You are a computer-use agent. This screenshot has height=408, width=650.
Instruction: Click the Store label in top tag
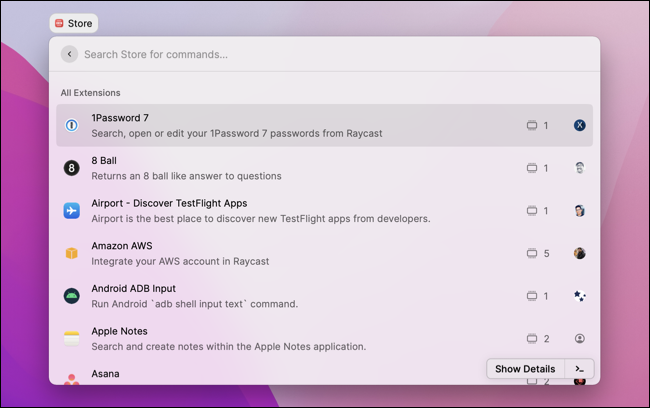click(80, 23)
